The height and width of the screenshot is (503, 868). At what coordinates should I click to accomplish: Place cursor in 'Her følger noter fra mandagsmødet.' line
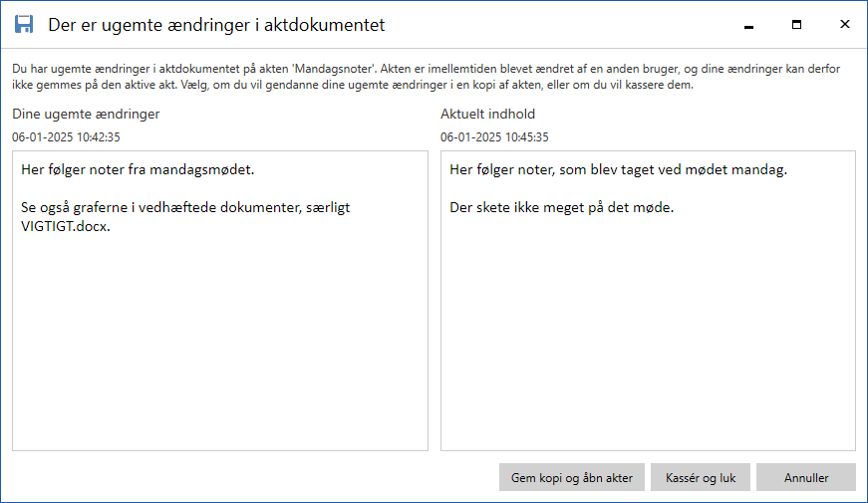pyautogui.click(x=138, y=170)
